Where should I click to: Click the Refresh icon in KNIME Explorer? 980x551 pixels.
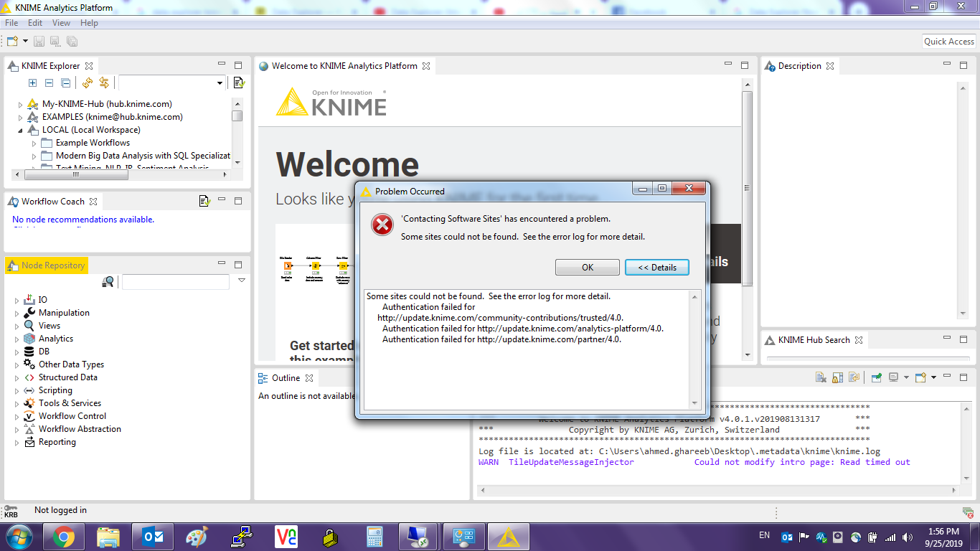(x=88, y=83)
